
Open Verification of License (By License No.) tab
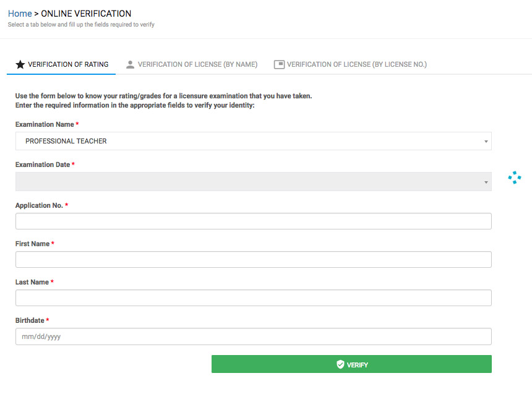point(351,64)
